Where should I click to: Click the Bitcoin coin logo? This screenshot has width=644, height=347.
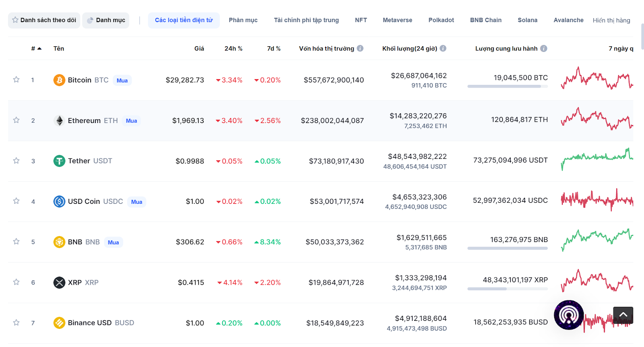(59, 80)
